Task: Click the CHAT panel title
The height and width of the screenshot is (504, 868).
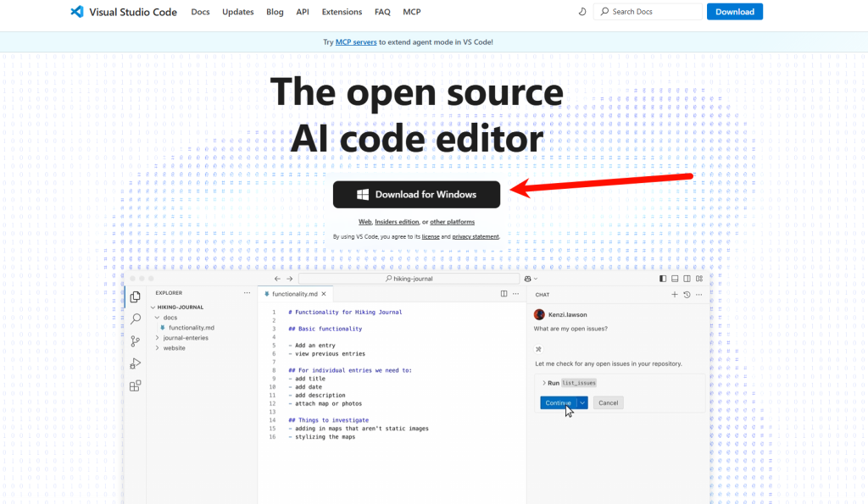Action: [542, 295]
